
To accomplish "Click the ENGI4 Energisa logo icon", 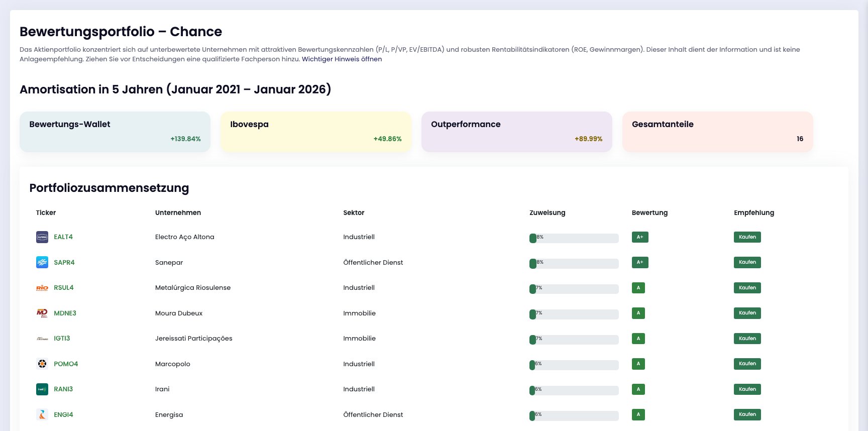I will (x=42, y=414).
